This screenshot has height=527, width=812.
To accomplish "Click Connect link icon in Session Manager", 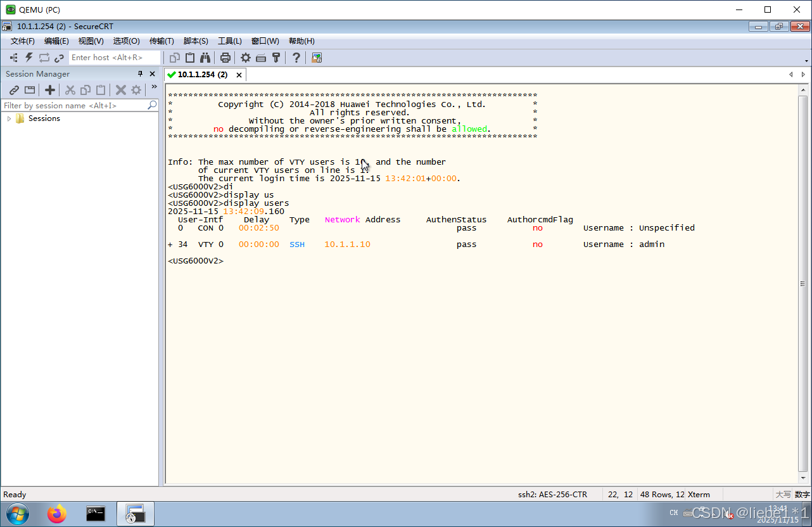I will coord(14,90).
